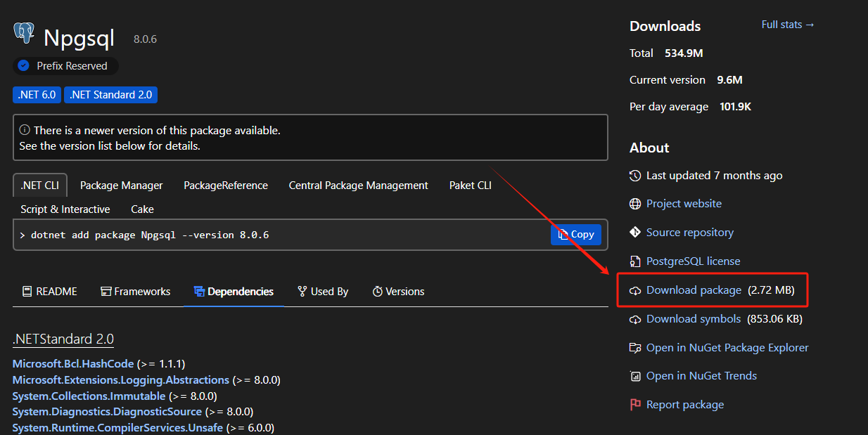Click the Npgsql package logo
Viewport: 868px width, 435px height.
pos(24,32)
